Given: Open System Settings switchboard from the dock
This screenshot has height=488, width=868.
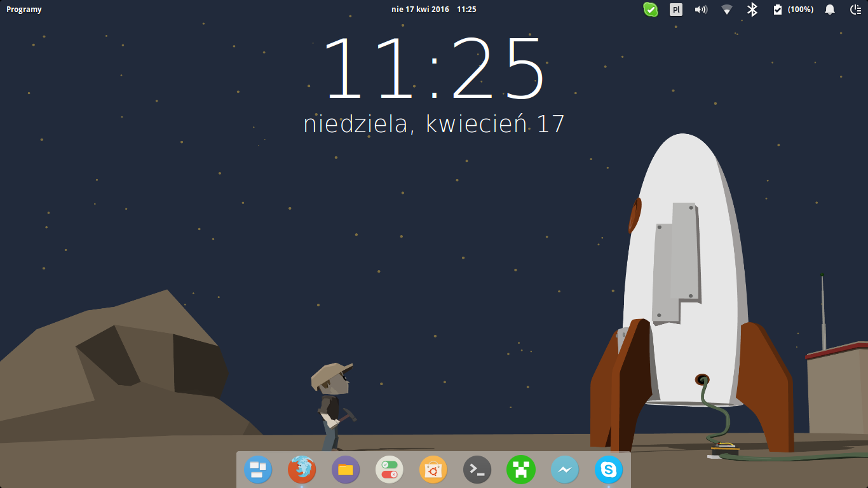Looking at the screenshot, I should (x=390, y=470).
